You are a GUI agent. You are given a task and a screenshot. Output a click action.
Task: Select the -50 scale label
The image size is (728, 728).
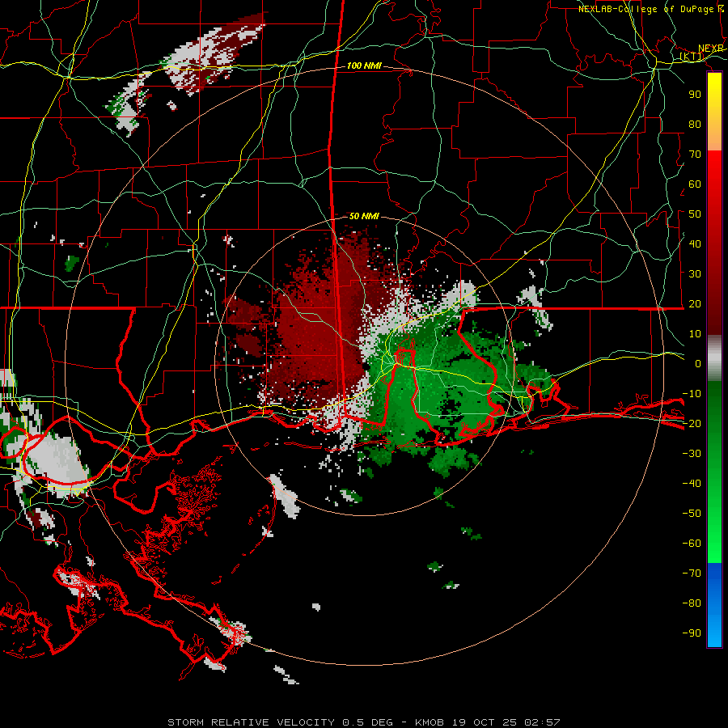coord(692,514)
